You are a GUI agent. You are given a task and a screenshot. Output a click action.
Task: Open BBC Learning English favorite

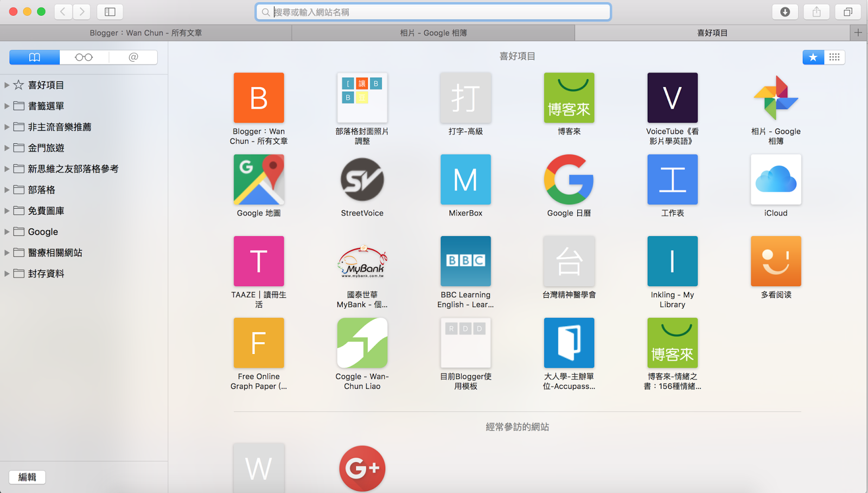coord(465,261)
